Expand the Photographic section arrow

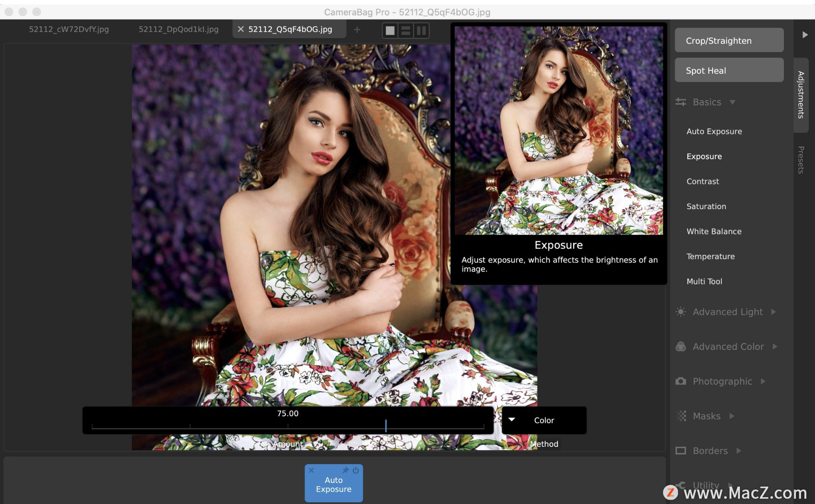tap(763, 381)
